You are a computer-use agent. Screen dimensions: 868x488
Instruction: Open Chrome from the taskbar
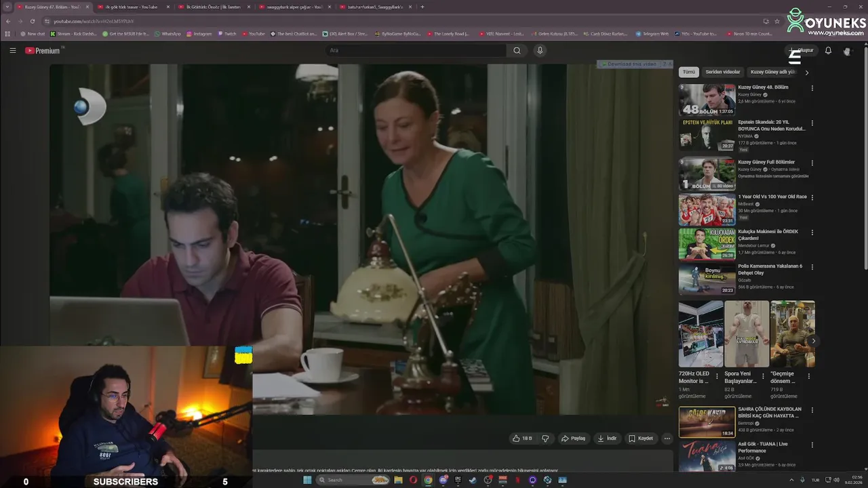click(x=428, y=480)
